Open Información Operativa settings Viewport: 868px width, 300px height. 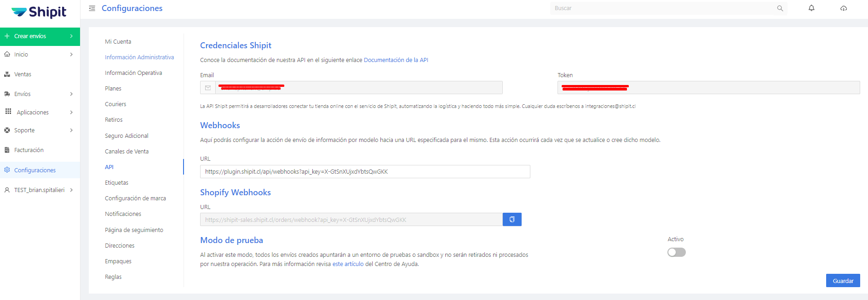pyautogui.click(x=133, y=73)
